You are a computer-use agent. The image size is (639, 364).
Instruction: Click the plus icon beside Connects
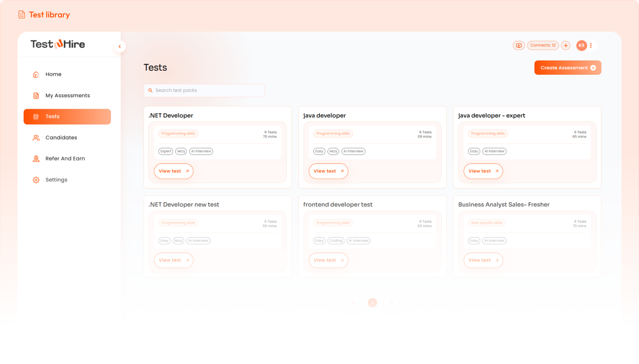pyautogui.click(x=566, y=45)
